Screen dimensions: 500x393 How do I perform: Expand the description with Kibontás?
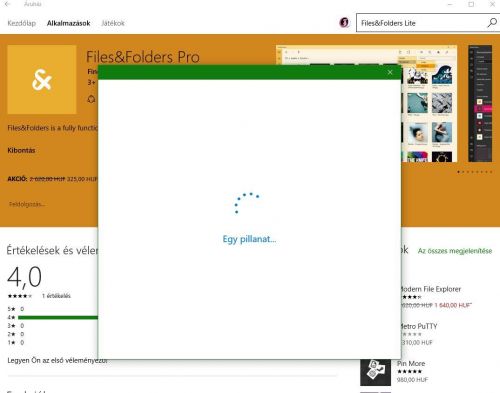point(21,150)
